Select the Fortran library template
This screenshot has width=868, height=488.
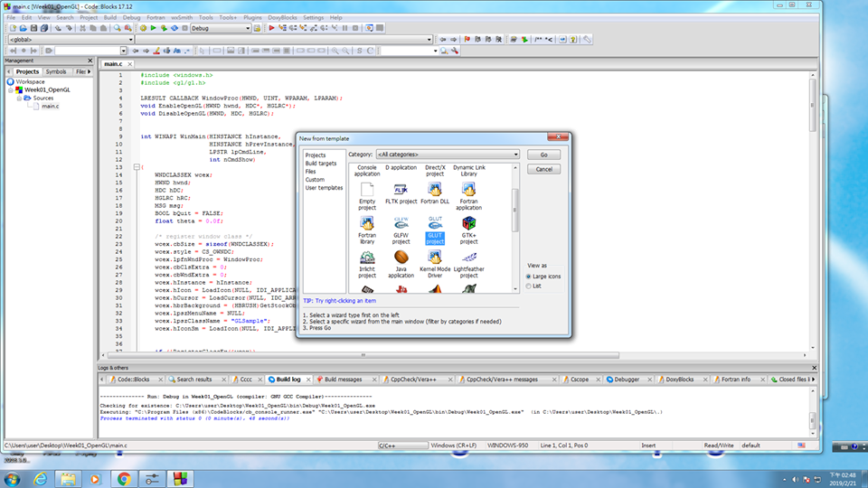[x=367, y=230]
